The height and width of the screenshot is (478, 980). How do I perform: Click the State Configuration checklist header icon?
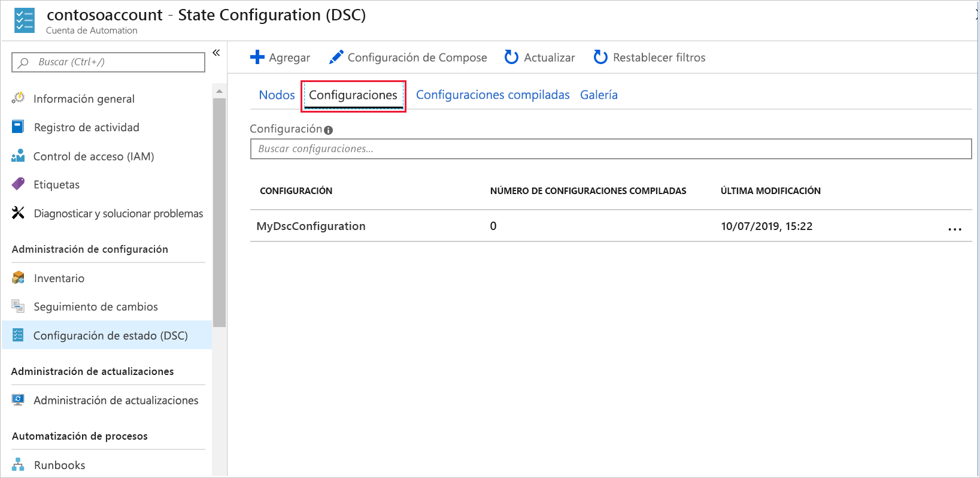click(x=25, y=20)
